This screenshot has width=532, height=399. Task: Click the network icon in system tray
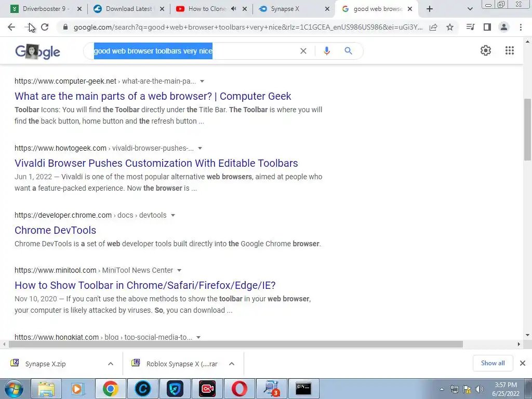[454, 389]
